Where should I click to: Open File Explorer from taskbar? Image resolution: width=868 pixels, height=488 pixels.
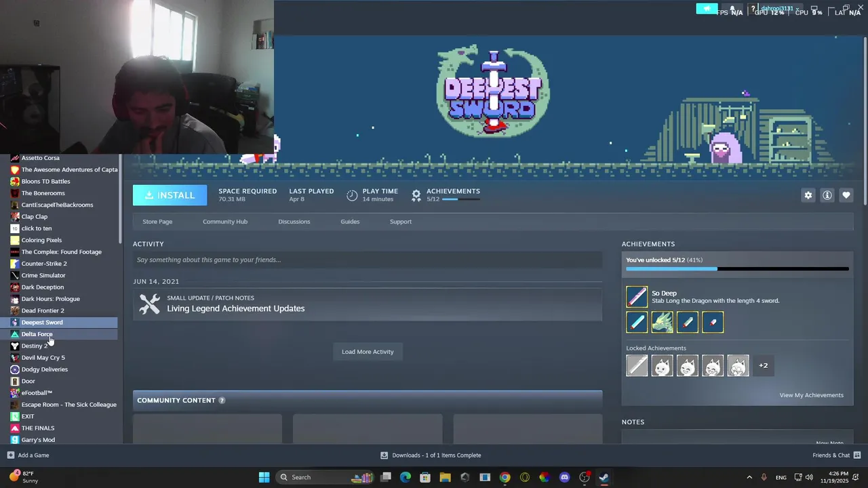(x=445, y=477)
